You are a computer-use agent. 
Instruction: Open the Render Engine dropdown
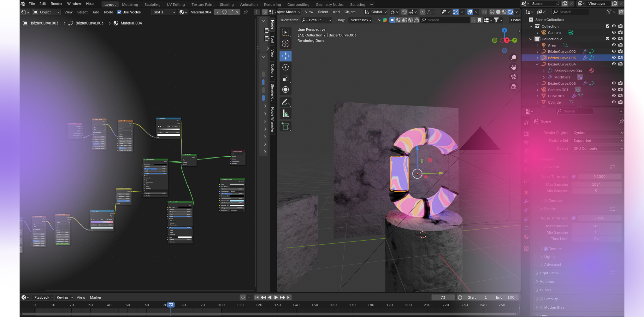(598, 133)
